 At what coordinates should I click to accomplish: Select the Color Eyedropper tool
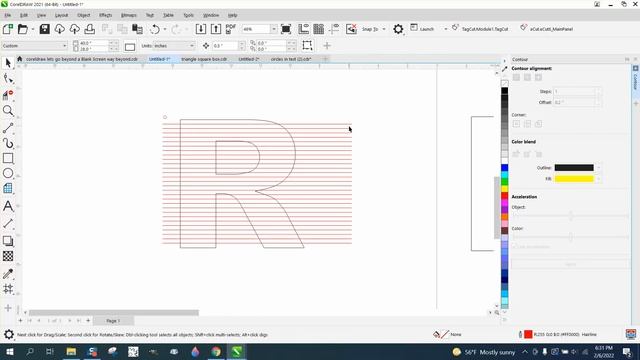tap(8, 273)
